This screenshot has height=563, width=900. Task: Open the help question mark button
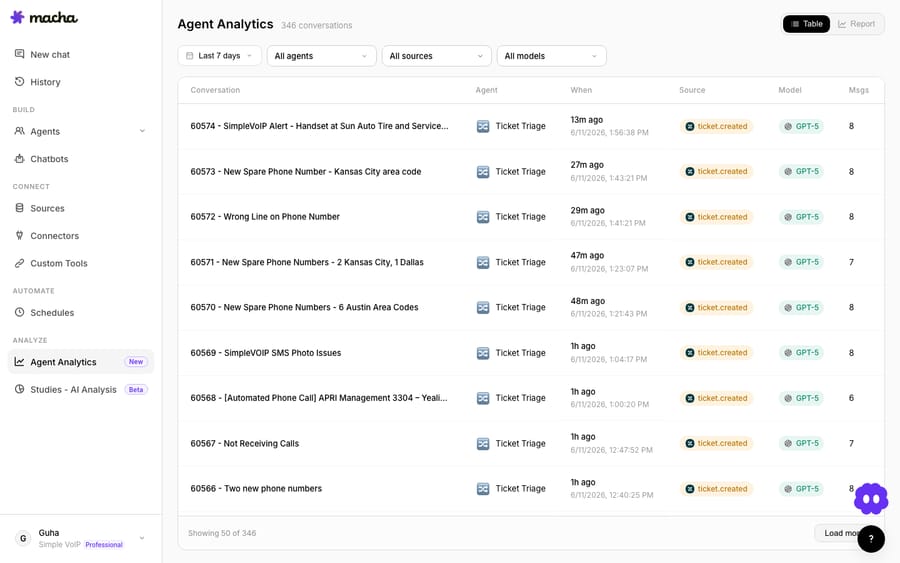point(871,539)
